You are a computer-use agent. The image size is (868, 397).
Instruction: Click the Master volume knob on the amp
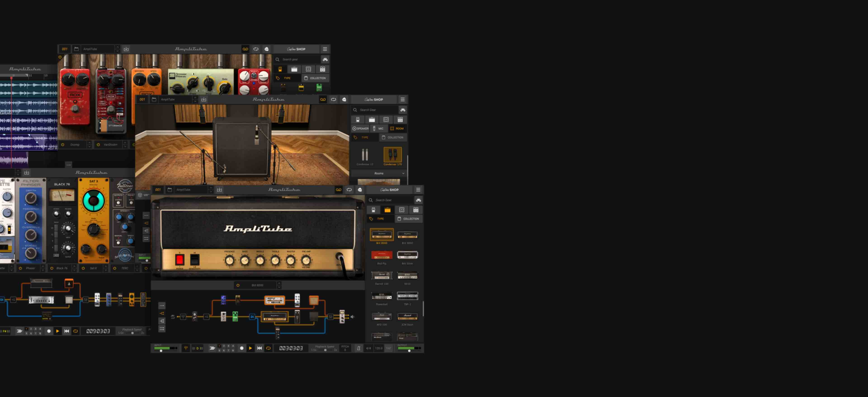pyautogui.click(x=290, y=260)
